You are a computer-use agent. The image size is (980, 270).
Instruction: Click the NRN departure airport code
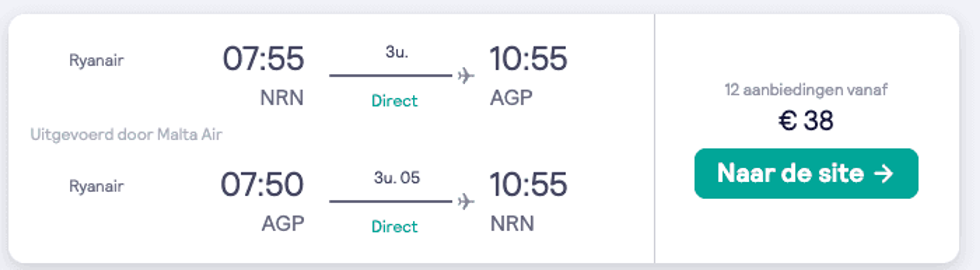[x=282, y=98]
